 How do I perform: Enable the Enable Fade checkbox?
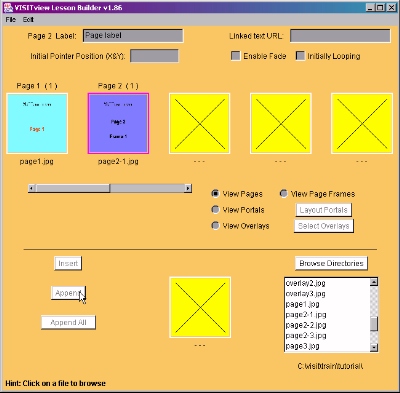(236, 56)
